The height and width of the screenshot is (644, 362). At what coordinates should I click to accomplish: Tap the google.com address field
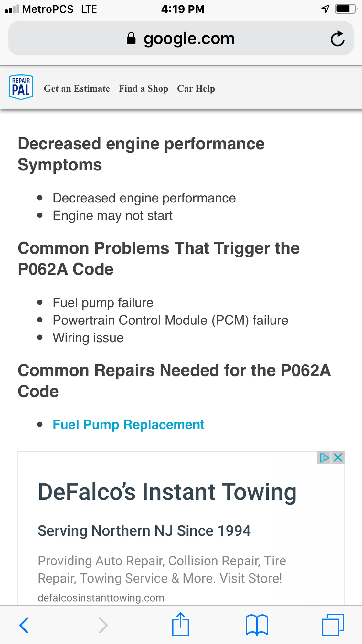[189, 39]
